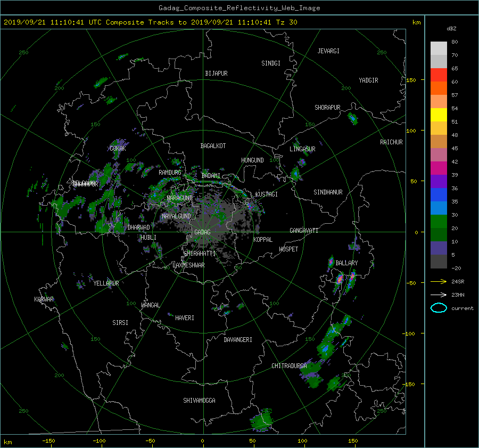This screenshot has width=479, height=448.
Task: Click the Gadag_Composite_Reflectivity_Web_Image title
Action: pos(239,8)
